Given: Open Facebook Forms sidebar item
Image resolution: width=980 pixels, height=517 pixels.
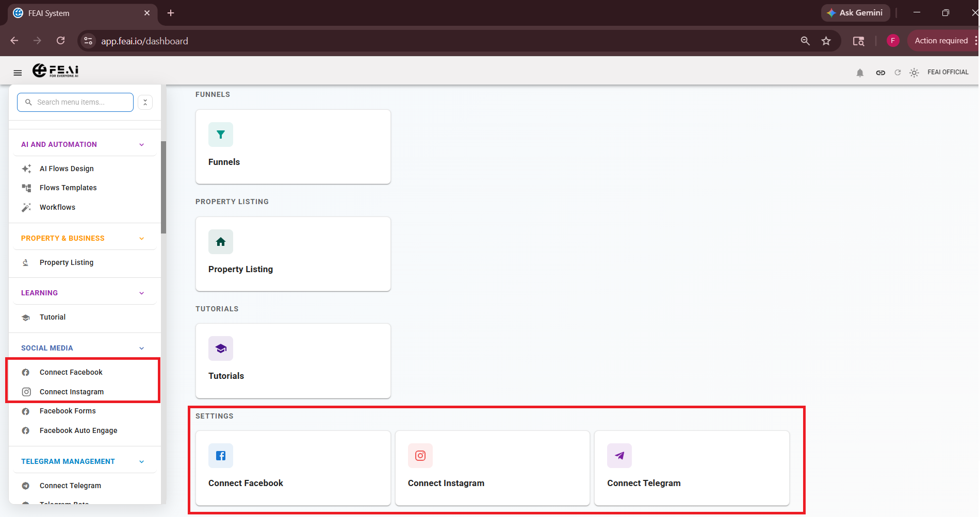Looking at the screenshot, I should [x=85, y=411].
